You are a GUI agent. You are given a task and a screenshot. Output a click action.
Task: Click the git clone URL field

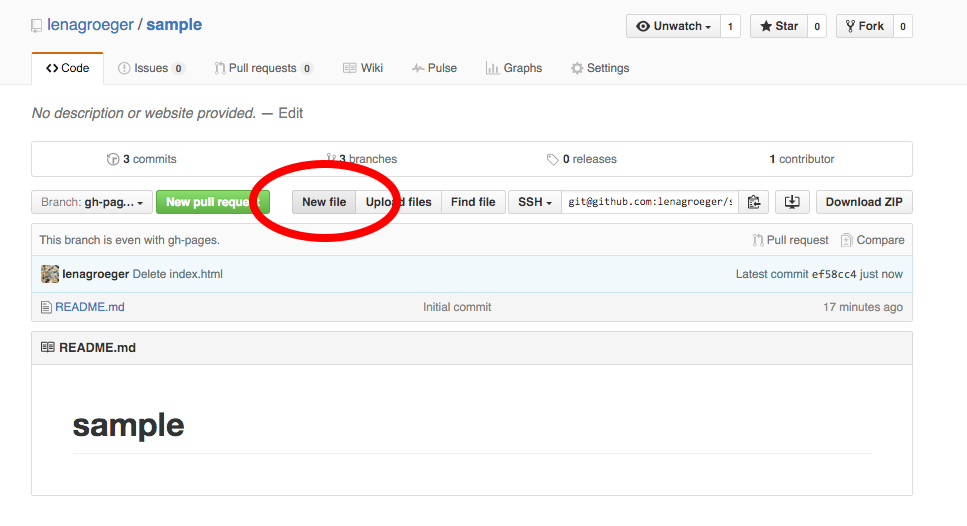pyautogui.click(x=650, y=202)
